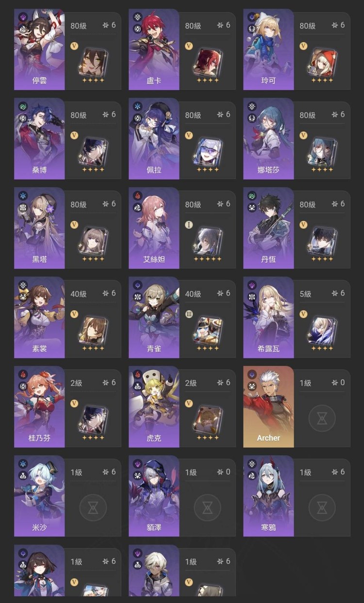Click the eidolon star icon on 玲可's card
364x603 pixels.
coord(335,25)
